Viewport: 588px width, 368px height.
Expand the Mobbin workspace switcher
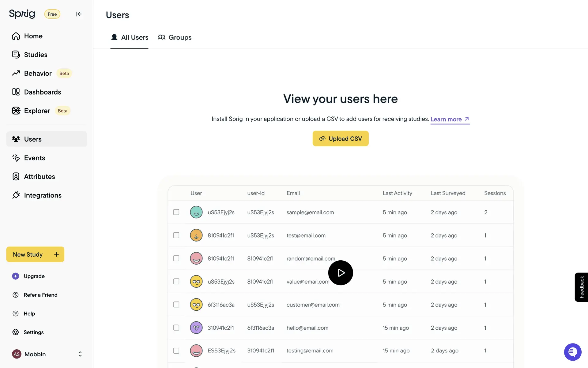pos(80,354)
